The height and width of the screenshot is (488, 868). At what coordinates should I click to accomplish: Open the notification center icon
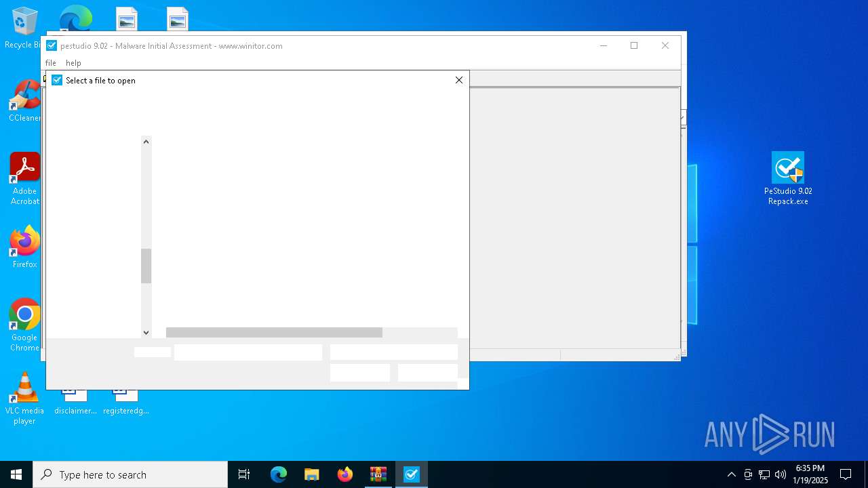pyautogui.click(x=846, y=474)
